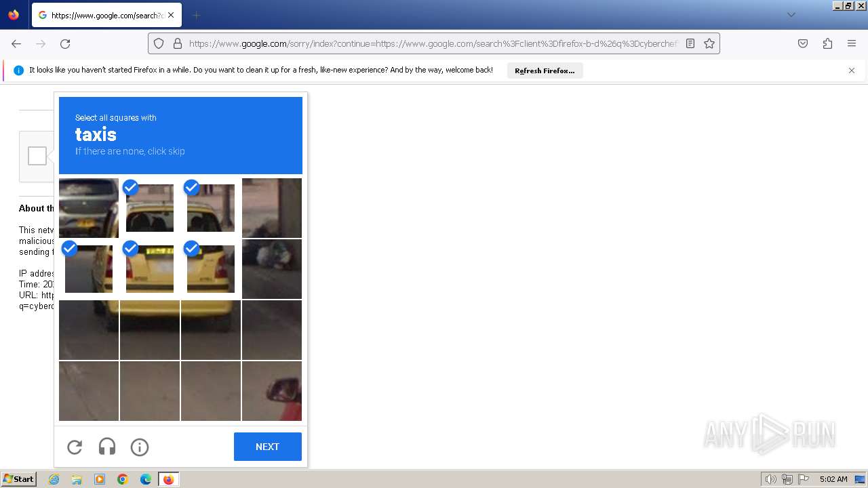Dismiss the Firefox notification bar
The image size is (868, 488).
point(852,70)
